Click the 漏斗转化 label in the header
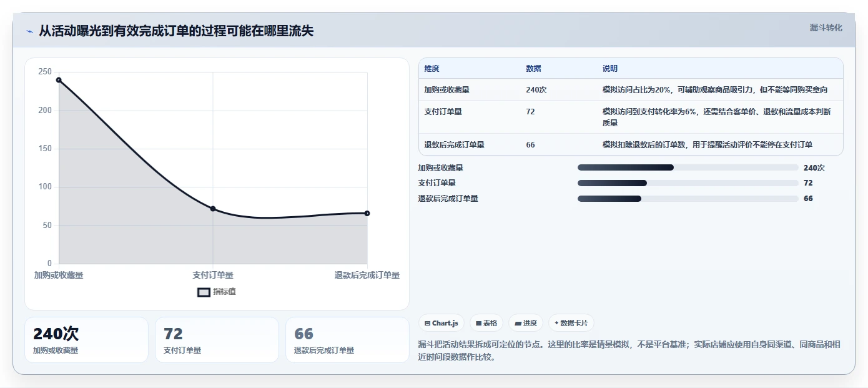 pyautogui.click(x=826, y=27)
